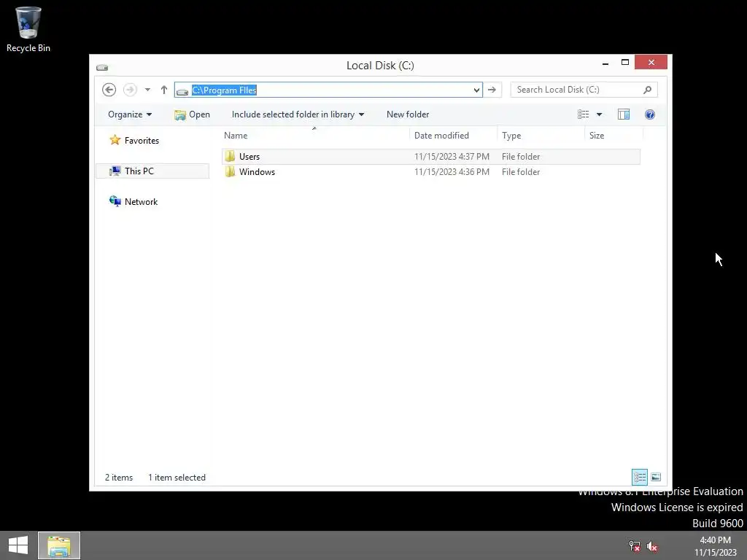Focus the Search Local Disk (C:) box
This screenshot has height=560, width=747.
point(578,90)
